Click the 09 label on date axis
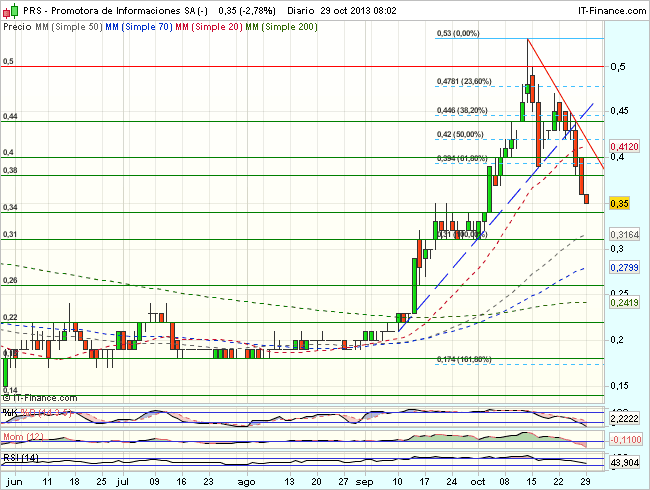This screenshot has height=490, width=650. [154, 482]
